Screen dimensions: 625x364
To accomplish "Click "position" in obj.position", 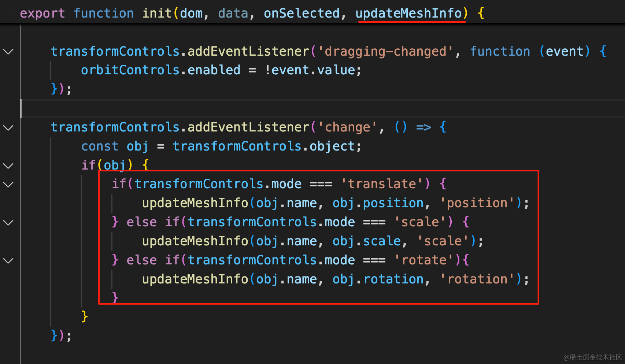I will (393, 203).
